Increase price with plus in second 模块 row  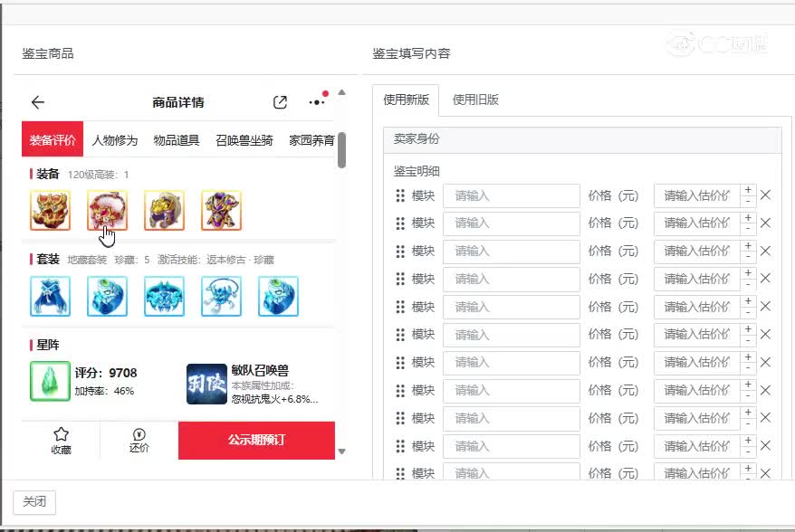[x=748, y=218]
